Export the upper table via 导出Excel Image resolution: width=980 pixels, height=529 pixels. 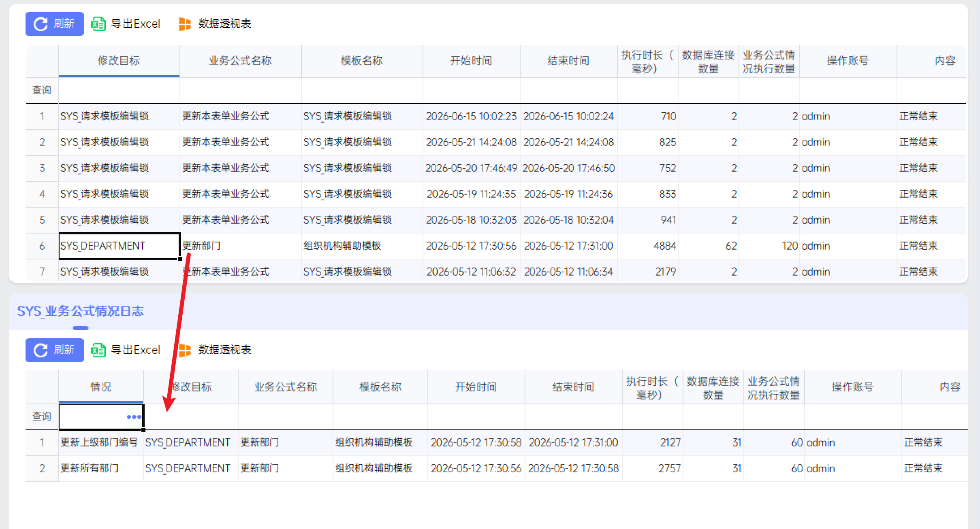pyautogui.click(x=126, y=24)
